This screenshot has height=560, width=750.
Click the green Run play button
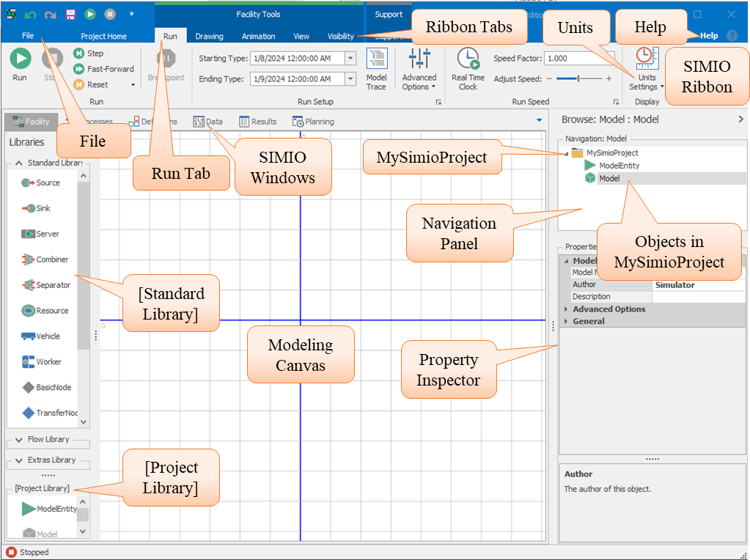point(20,59)
